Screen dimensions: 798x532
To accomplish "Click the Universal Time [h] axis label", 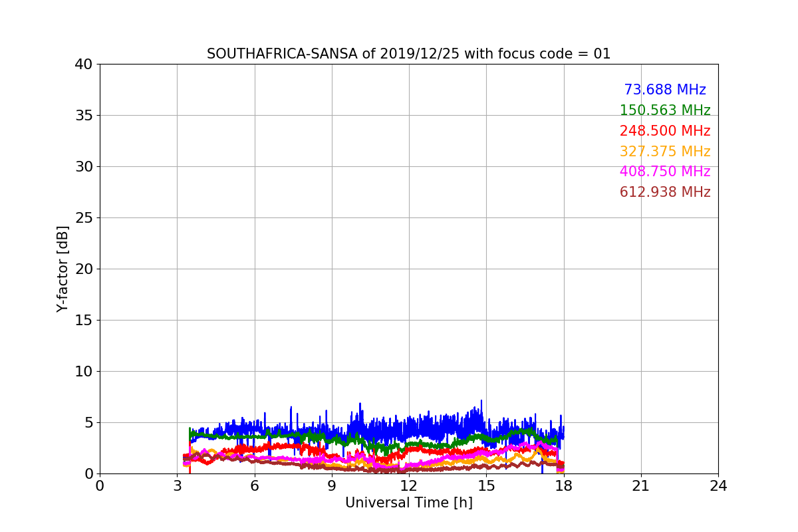I will 409,503.
